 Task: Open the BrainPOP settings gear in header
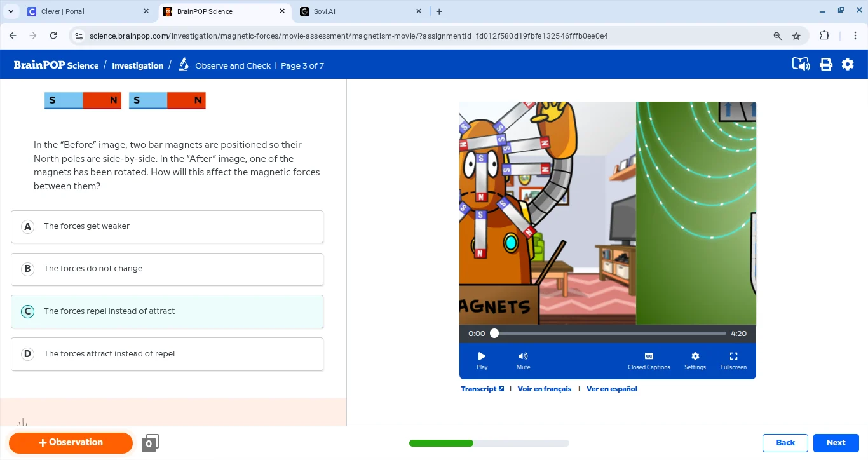point(848,64)
